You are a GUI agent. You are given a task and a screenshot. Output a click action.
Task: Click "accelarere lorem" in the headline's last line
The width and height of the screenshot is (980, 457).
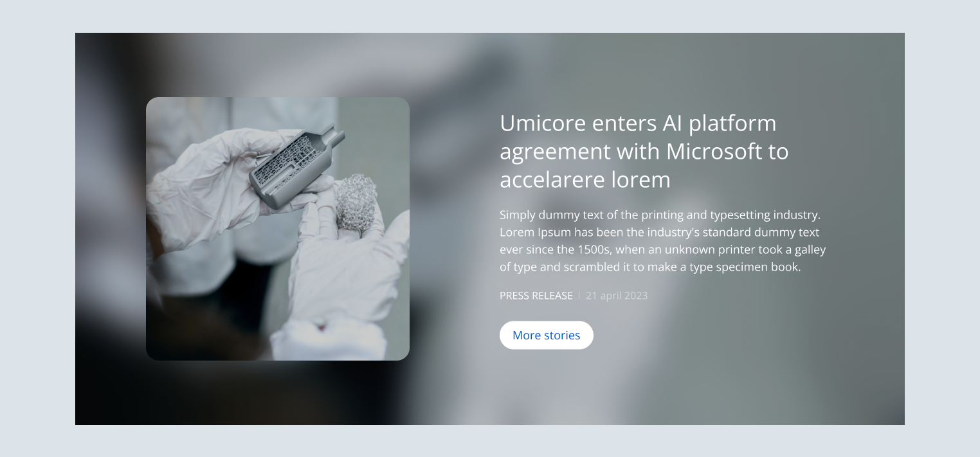coord(585,179)
